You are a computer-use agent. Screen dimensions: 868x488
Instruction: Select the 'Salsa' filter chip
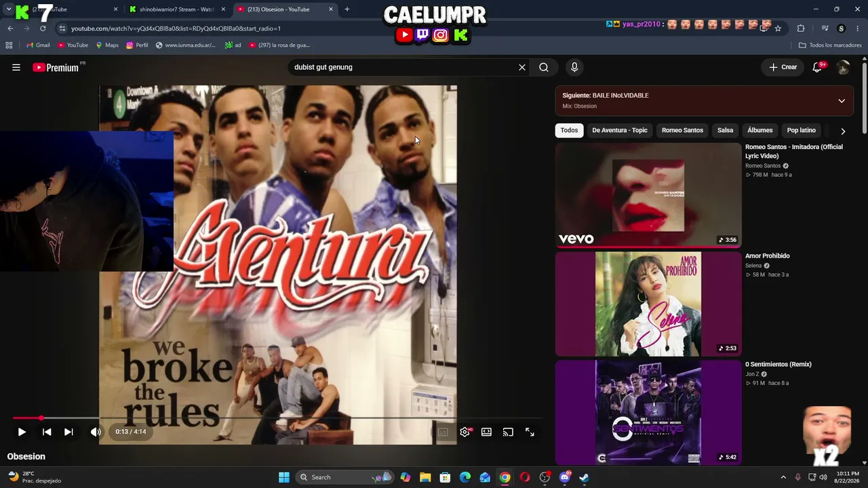(x=726, y=130)
